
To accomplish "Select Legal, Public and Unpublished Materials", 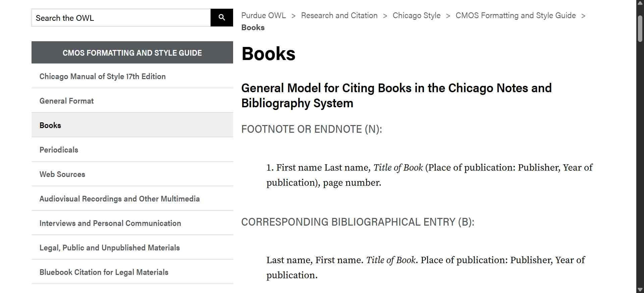I will (110, 248).
